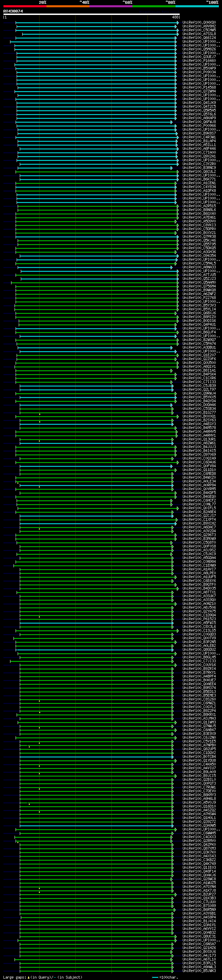Select label UniRef100_C6NSA7
Viewport: 222px width, 980px height.
[199, 944]
